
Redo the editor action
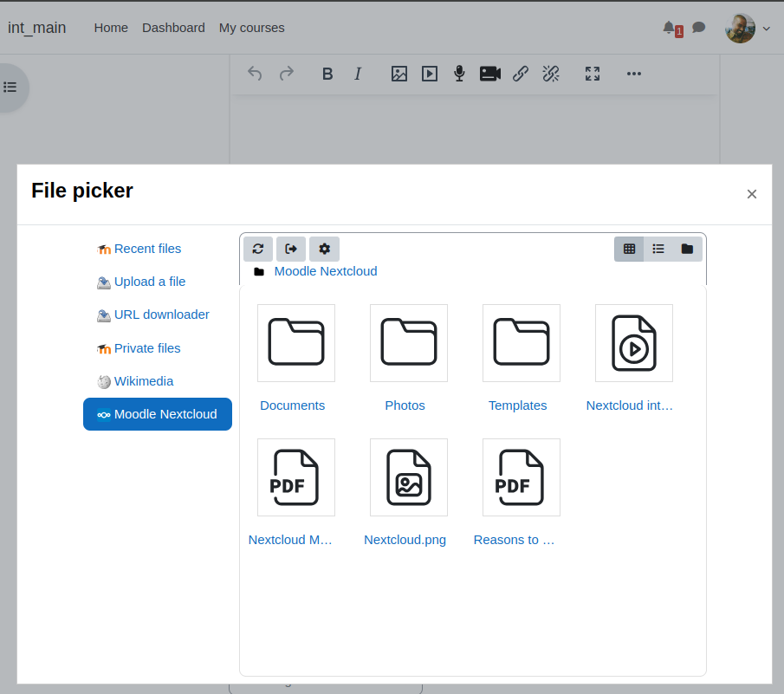(x=287, y=74)
